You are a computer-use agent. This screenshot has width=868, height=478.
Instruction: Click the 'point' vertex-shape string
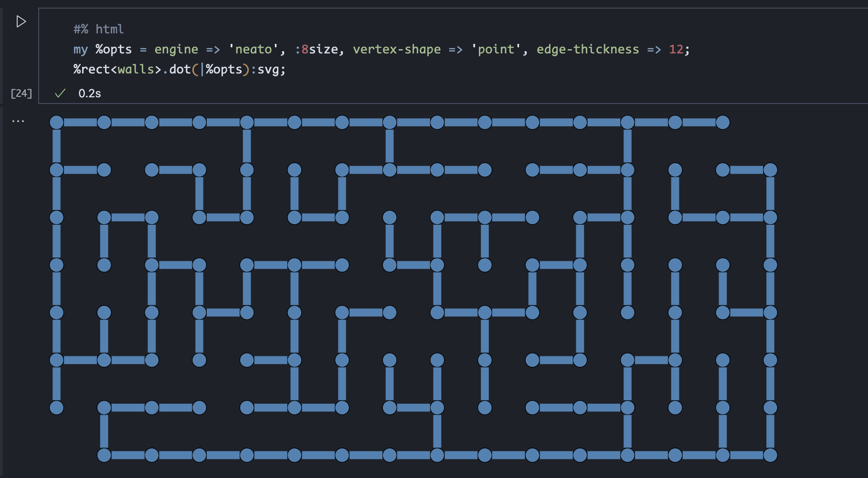496,49
